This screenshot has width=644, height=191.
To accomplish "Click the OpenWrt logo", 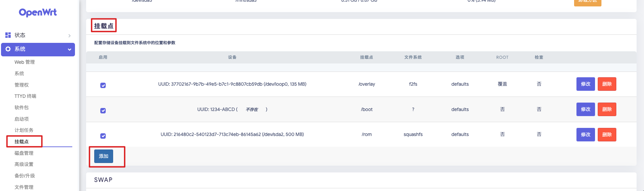I will pos(38,12).
